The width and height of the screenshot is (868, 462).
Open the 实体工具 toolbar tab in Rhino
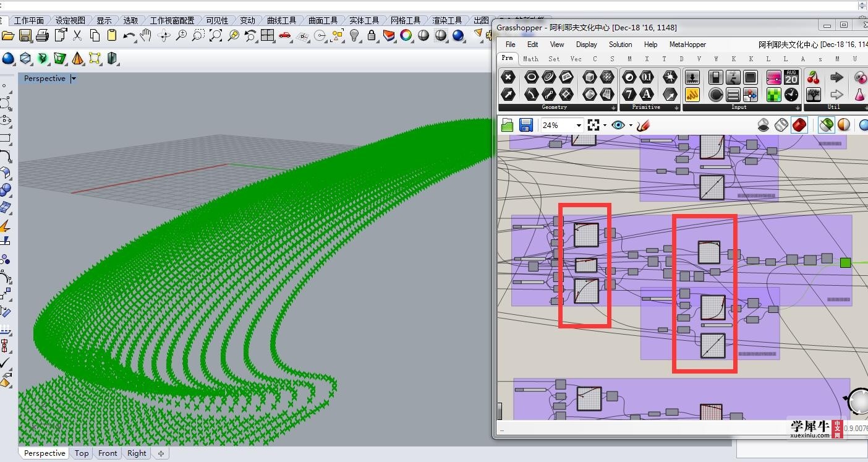(x=364, y=20)
